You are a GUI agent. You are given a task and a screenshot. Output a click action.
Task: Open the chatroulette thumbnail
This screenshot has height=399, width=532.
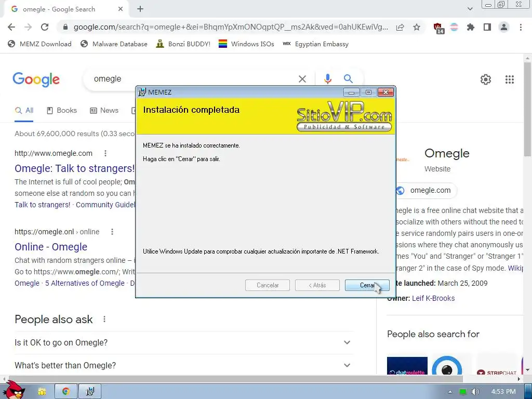tap(407, 366)
